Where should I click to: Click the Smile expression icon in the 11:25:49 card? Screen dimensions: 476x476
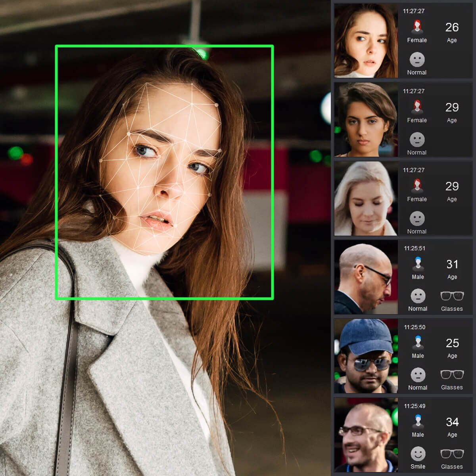[418, 453]
